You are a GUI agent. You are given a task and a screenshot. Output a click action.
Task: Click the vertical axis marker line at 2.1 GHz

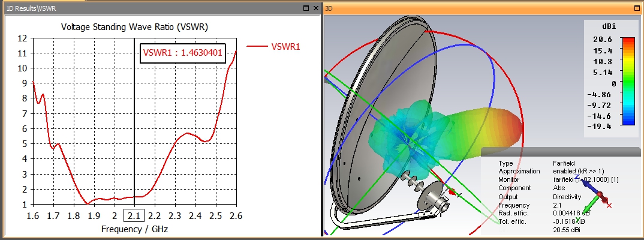[x=134, y=121]
